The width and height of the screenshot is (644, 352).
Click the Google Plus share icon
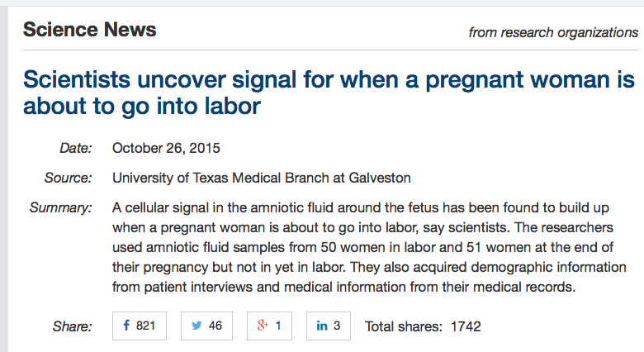tap(263, 326)
